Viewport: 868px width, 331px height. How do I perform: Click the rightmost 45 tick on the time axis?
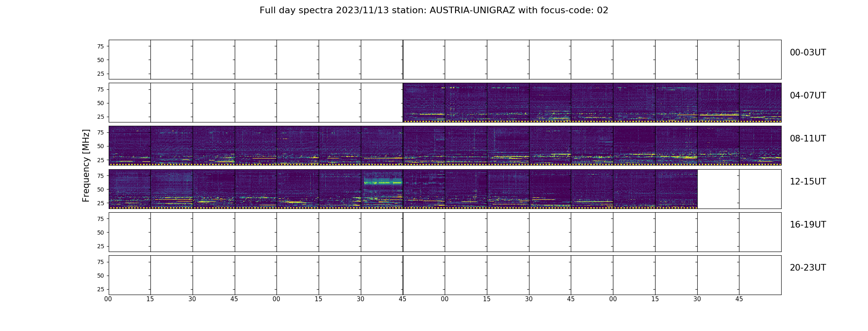click(739, 299)
